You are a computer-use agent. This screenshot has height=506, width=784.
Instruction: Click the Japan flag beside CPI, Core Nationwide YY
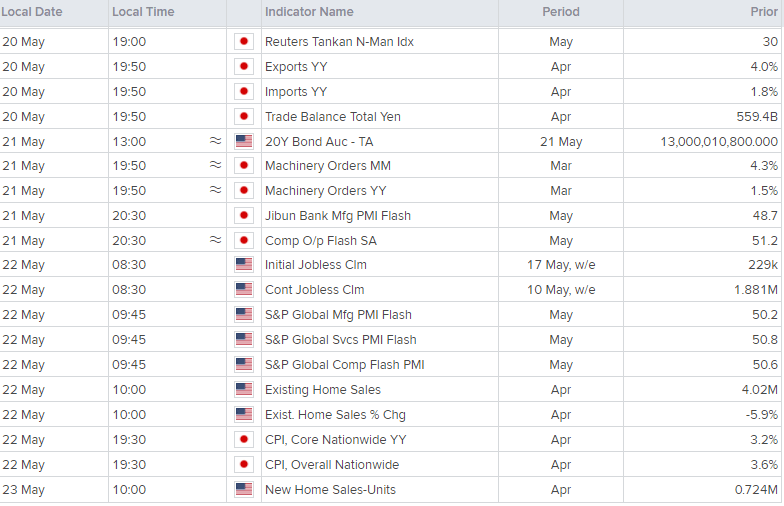pyautogui.click(x=244, y=440)
